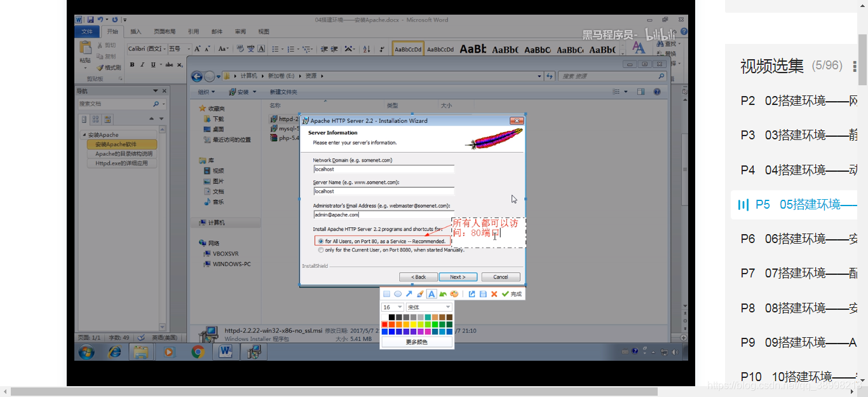Cancel the screenshot with red X

(x=494, y=294)
